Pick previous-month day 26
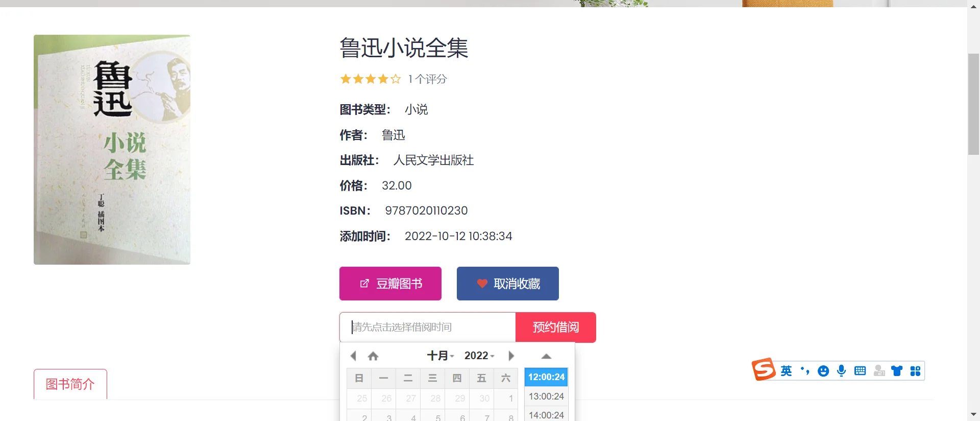 click(384, 399)
